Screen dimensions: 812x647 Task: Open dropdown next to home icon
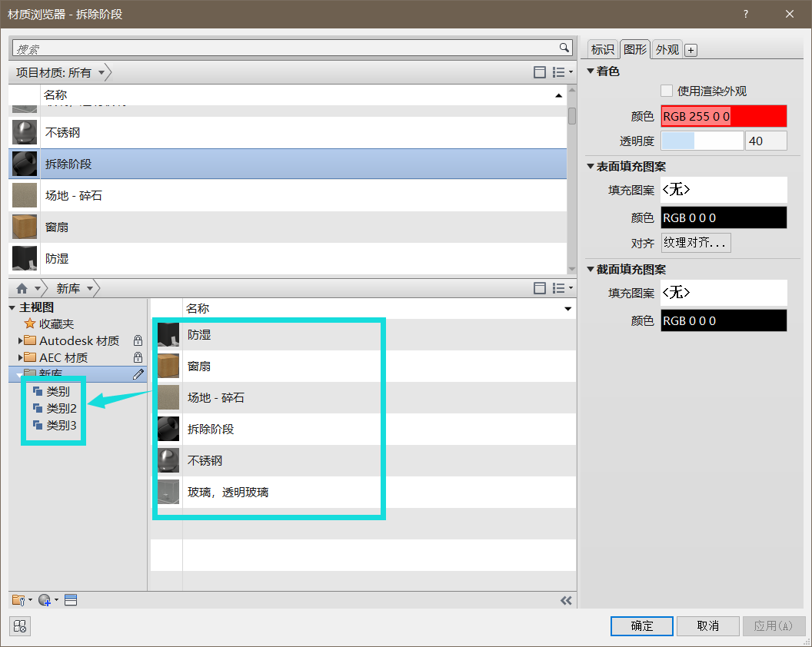37,288
